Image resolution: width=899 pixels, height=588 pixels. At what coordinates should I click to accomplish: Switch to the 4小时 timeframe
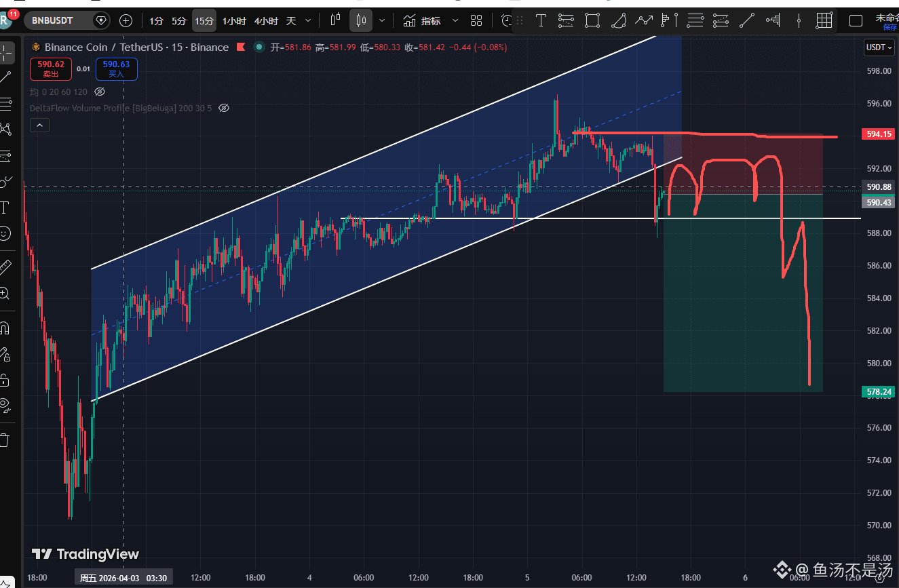(266, 21)
